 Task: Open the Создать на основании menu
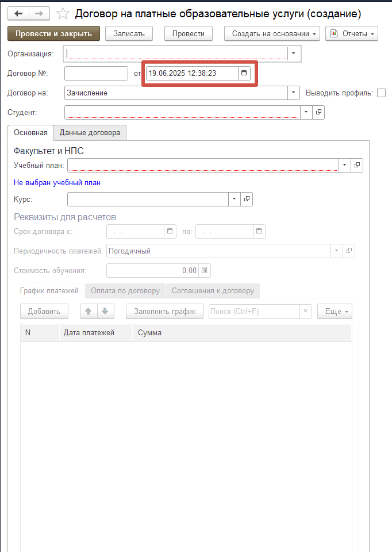(274, 34)
